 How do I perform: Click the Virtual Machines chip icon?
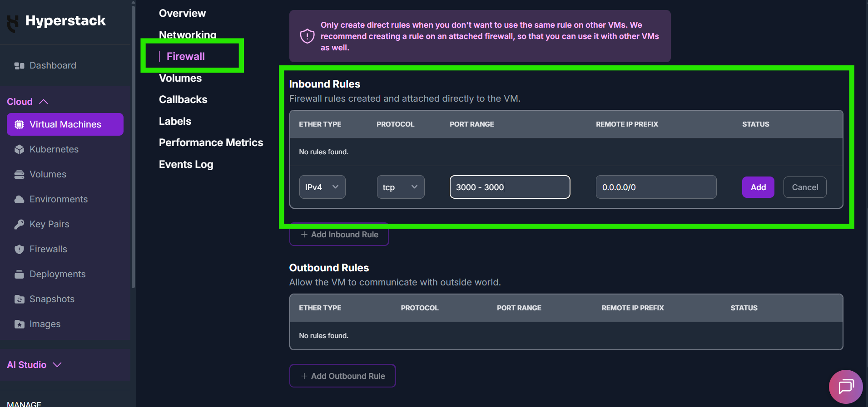(x=19, y=124)
